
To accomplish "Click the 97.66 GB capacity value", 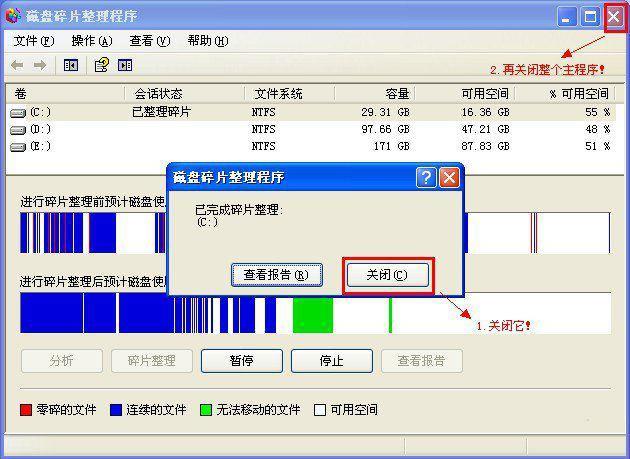I will click(385, 129).
